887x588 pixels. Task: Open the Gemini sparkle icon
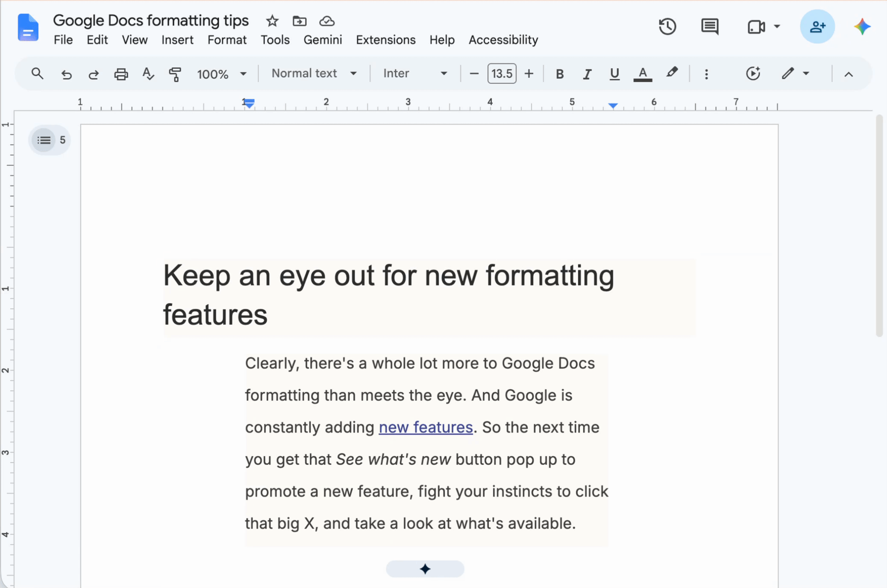862,26
